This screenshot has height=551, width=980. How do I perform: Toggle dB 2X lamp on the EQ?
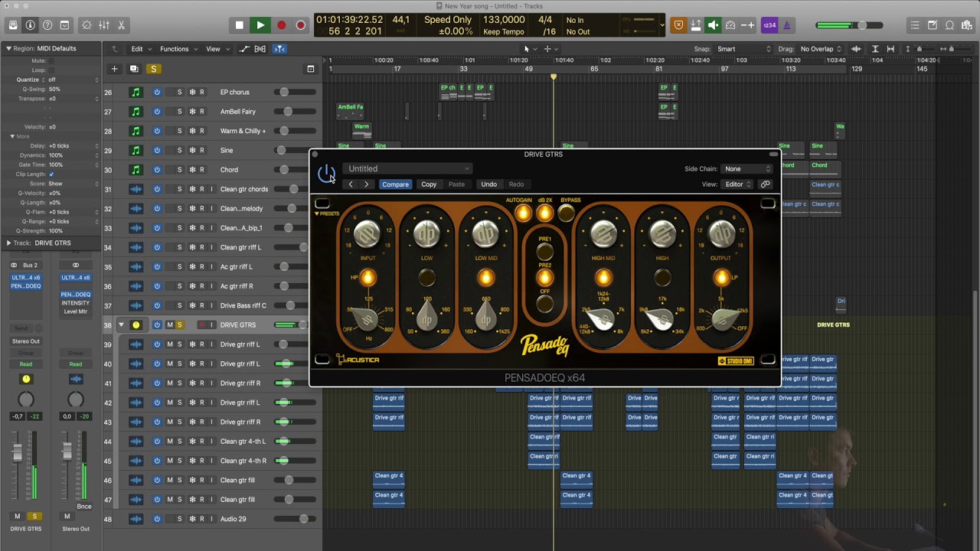[544, 214]
